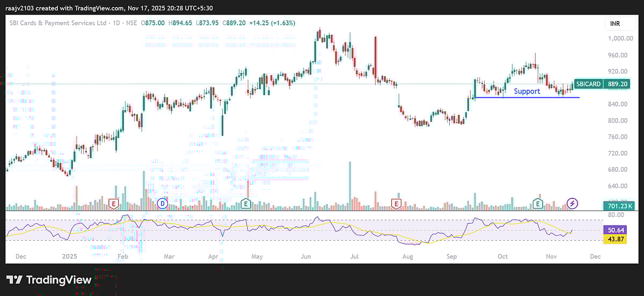
Task: Select the SBI Cards & Payment Services symbol title
Action: click(x=55, y=23)
